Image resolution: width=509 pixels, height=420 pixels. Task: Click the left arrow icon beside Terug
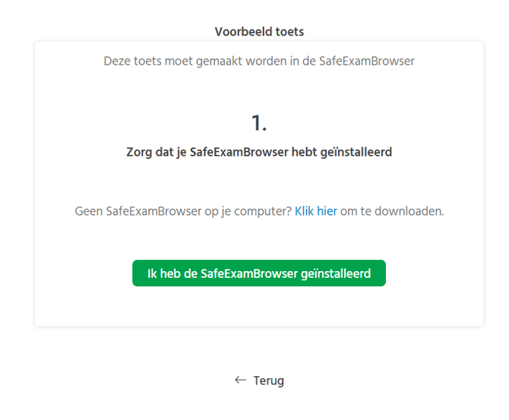click(x=240, y=380)
